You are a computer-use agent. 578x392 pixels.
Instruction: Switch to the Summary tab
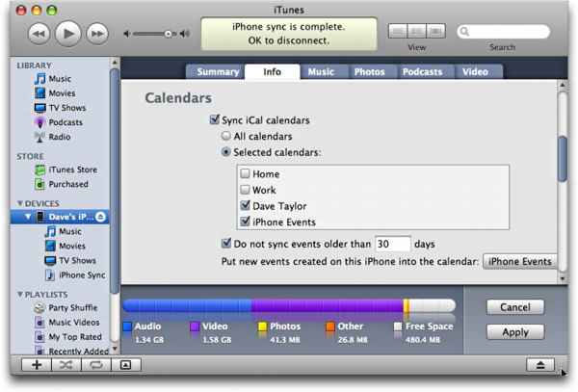coord(218,72)
